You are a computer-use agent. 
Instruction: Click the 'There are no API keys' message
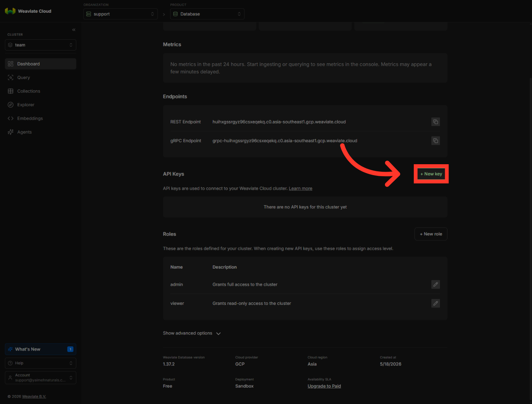(305, 207)
